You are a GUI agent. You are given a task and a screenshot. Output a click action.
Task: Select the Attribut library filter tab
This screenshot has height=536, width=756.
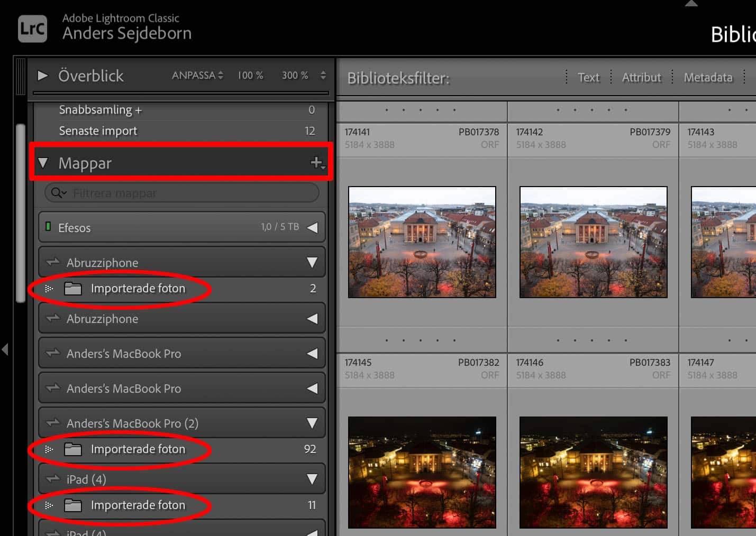[x=641, y=78]
